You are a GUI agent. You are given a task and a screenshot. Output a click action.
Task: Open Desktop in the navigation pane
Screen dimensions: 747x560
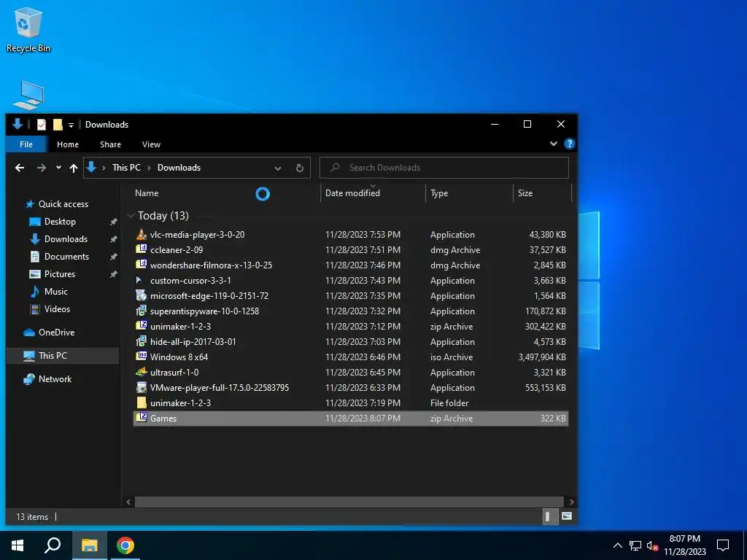click(x=60, y=222)
